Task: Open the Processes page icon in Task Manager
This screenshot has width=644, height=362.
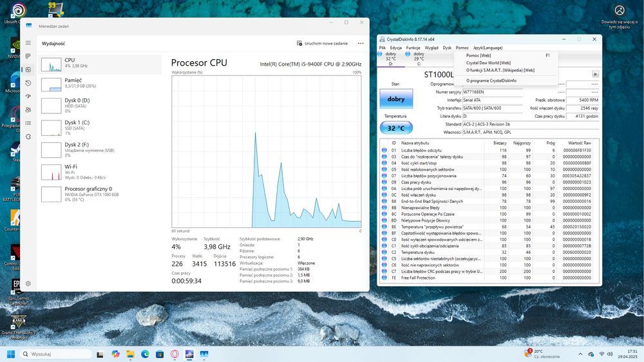Action: tap(28, 56)
